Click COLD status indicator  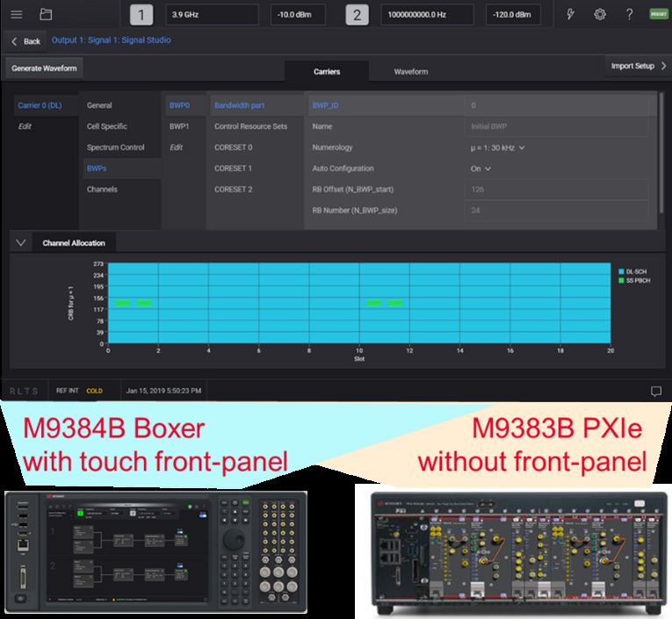[94, 391]
